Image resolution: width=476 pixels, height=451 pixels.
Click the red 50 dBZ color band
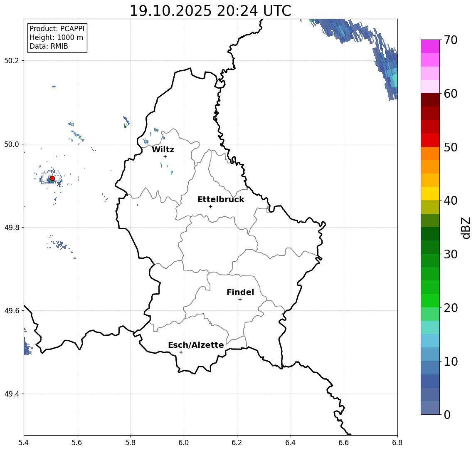point(430,140)
